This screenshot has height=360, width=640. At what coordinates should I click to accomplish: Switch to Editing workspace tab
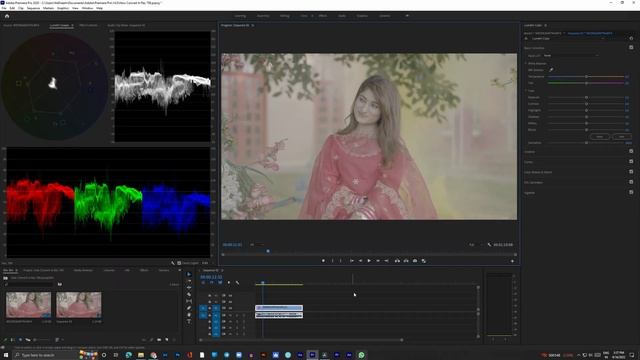click(x=284, y=16)
